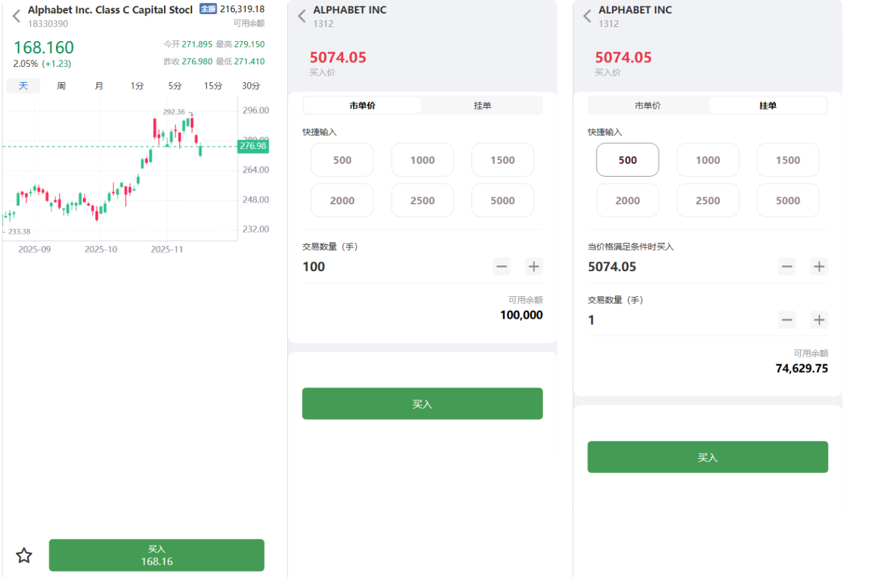Go back from the pending order screen
This screenshot has height=588, width=871.
pyautogui.click(x=587, y=16)
